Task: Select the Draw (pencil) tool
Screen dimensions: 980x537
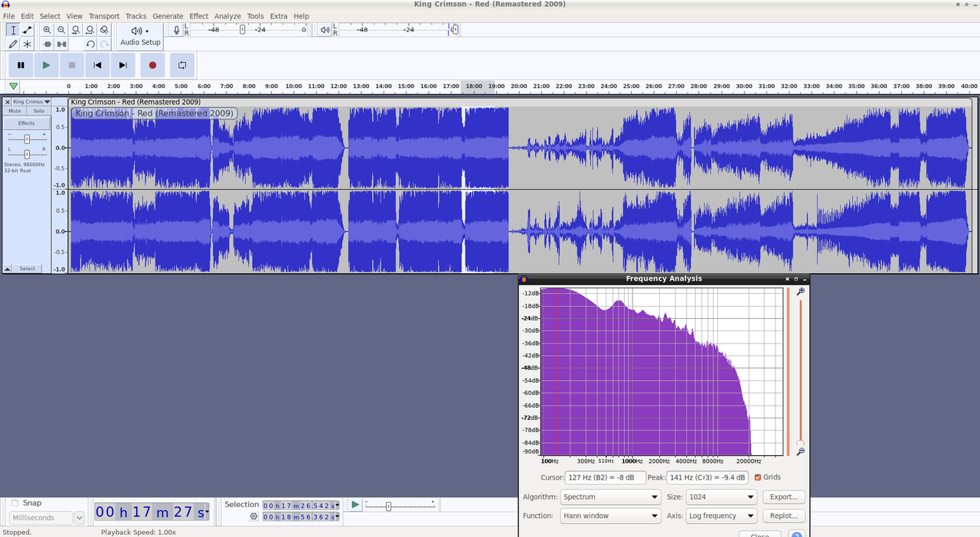Action: click(13, 44)
